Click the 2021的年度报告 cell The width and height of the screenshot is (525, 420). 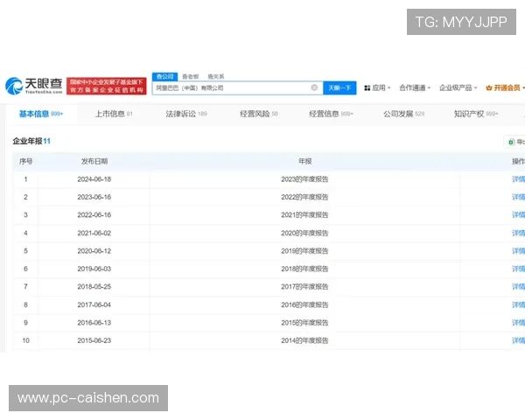click(304, 214)
